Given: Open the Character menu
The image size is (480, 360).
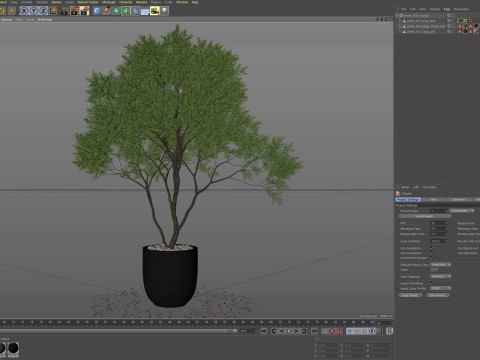Looking at the screenshot, I should 125,2.
